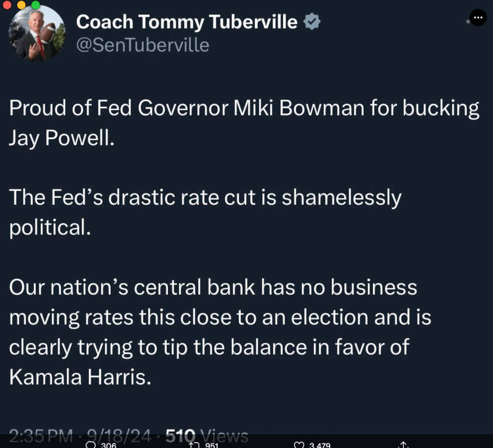Click the 3,479 likes count
Viewport: 493px width, 448px height.
[320, 445]
